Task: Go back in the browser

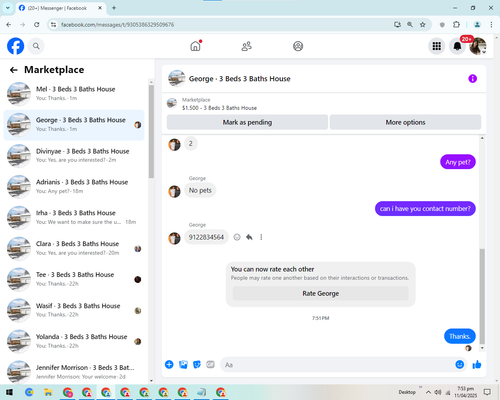Action: point(9,25)
